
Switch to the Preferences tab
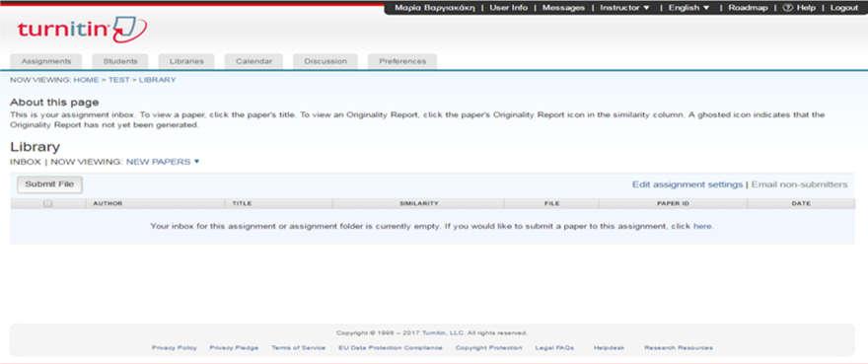coord(402,61)
